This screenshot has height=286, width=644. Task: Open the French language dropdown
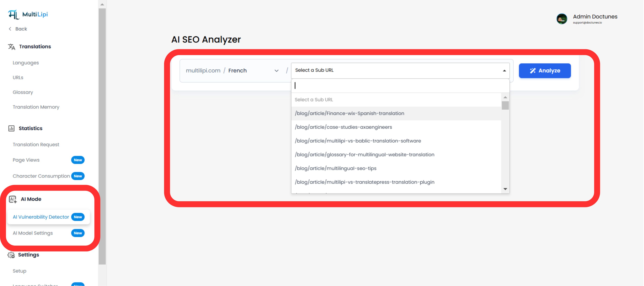(x=253, y=71)
